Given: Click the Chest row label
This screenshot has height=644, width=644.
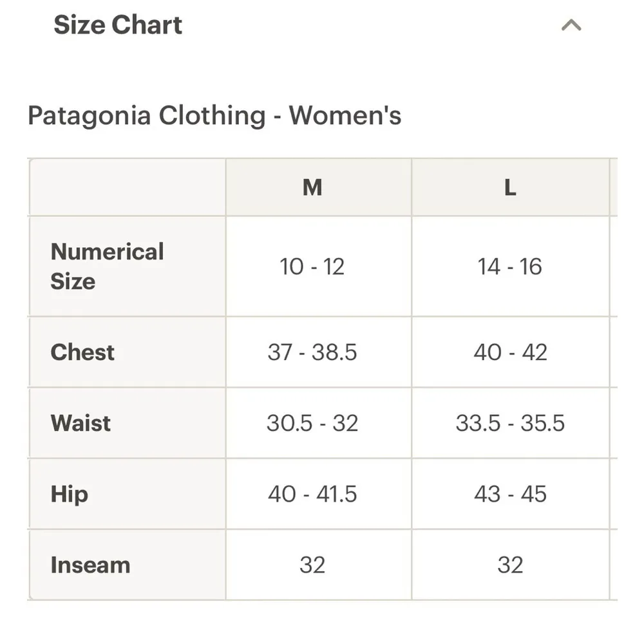Looking at the screenshot, I should coord(82,352).
